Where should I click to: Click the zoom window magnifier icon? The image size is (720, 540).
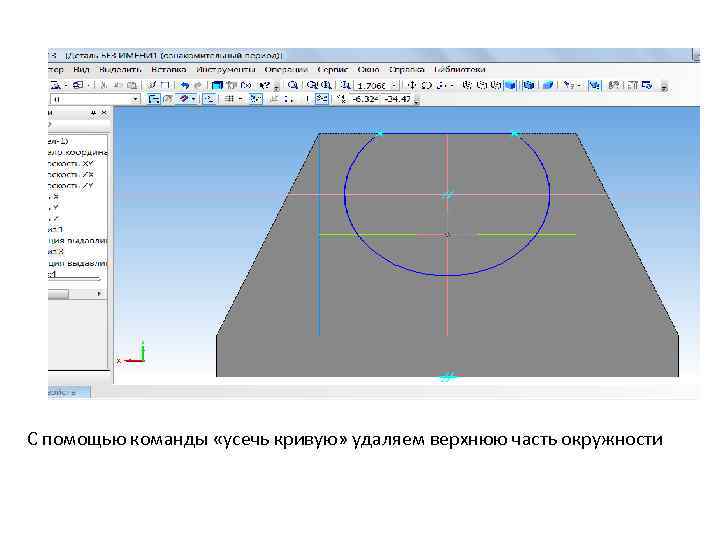pyautogui.click(x=292, y=85)
